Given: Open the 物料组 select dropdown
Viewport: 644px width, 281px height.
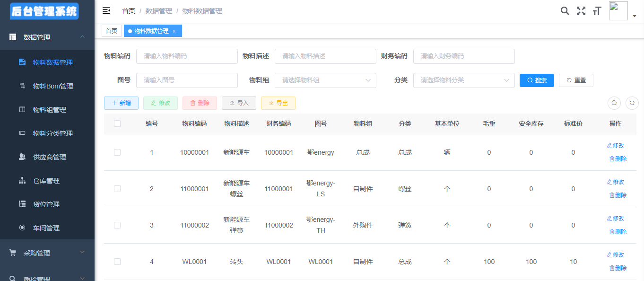Looking at the screenshot, I should (325, 80).
